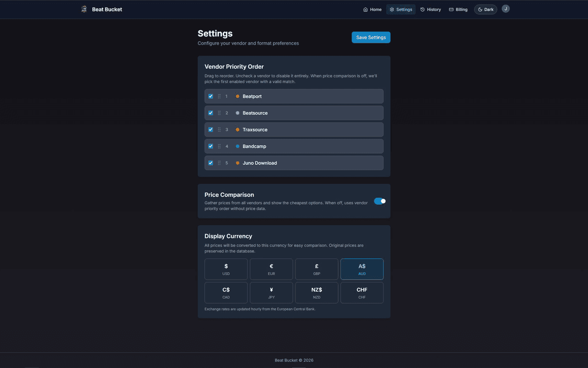Screen dimensions: 588x368
Task: Click the Beat Bucket logo icon
Action: click(x=84, y=9)
